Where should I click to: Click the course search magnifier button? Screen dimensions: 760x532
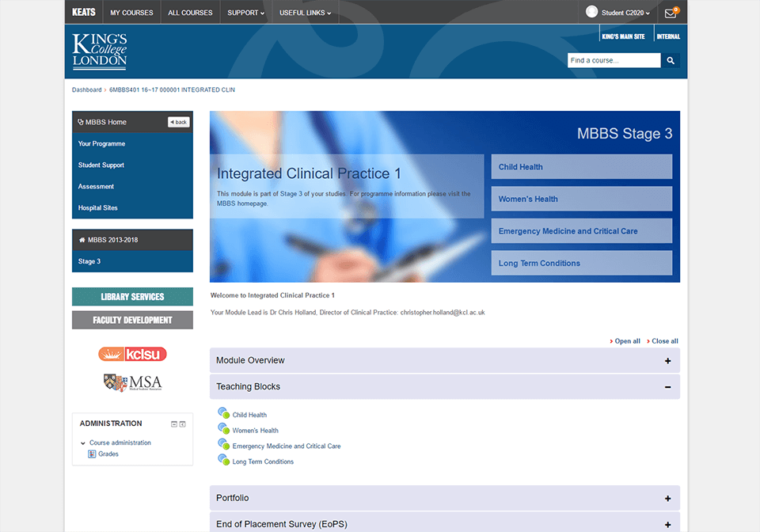(x=671, y=61)
